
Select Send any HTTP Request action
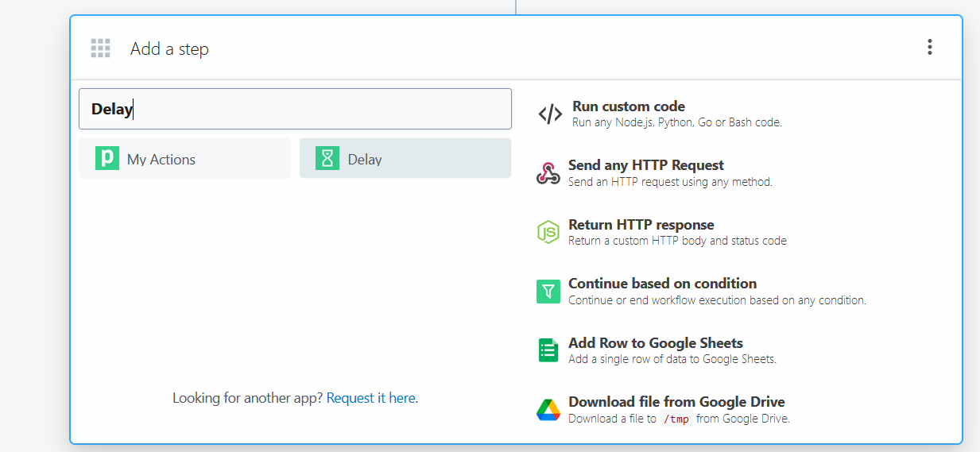[645, 165]
